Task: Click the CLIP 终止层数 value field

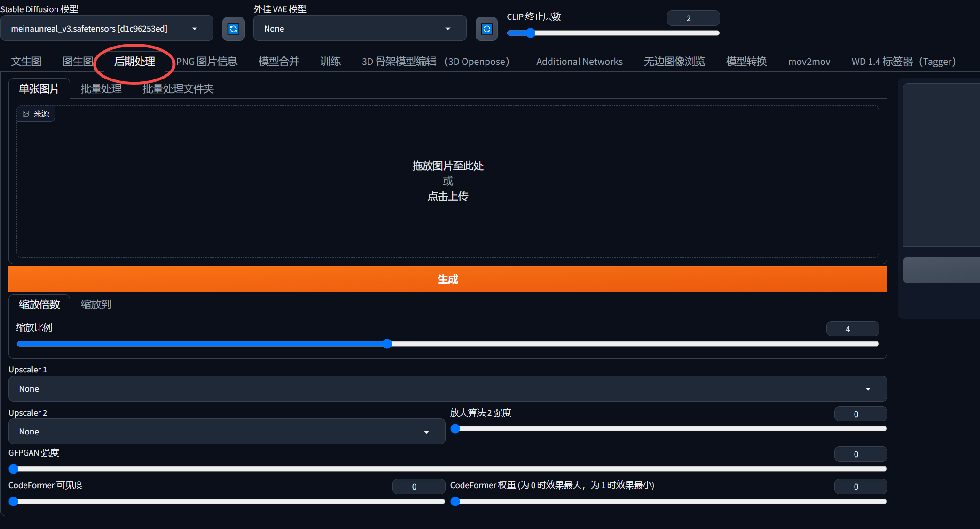Action: 693,18
